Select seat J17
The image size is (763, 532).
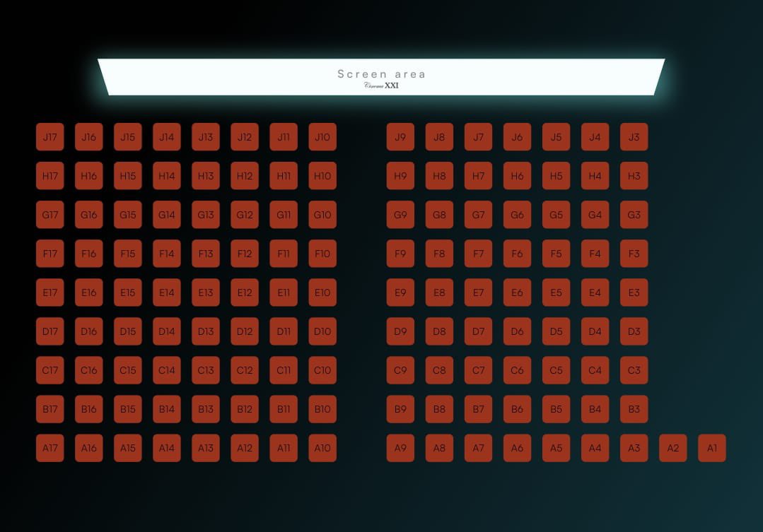(50, 136)
